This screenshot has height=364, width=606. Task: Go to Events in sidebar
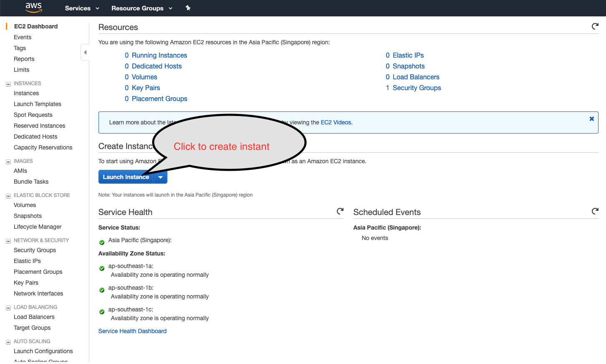[23, 37]
